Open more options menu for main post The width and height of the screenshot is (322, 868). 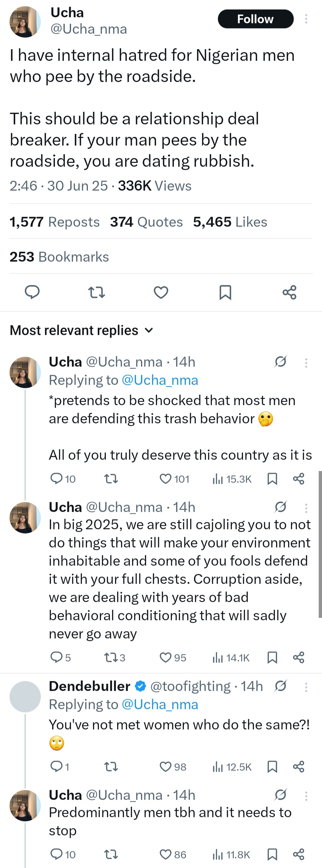pyautogui.click(x=306, y=19)
